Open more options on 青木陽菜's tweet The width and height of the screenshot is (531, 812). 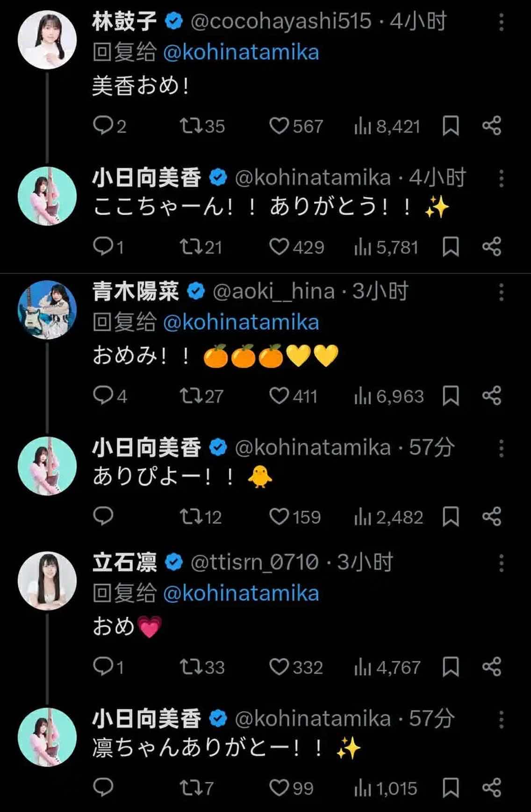501,292
